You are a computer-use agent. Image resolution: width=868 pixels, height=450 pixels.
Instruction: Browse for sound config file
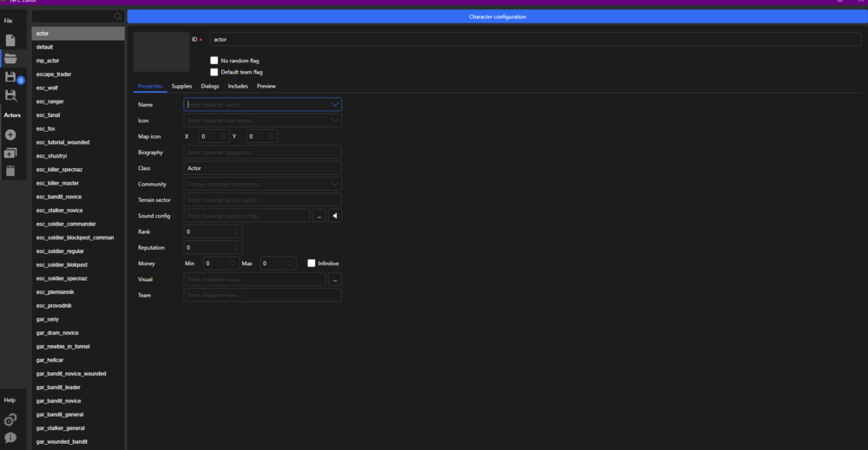319,216
